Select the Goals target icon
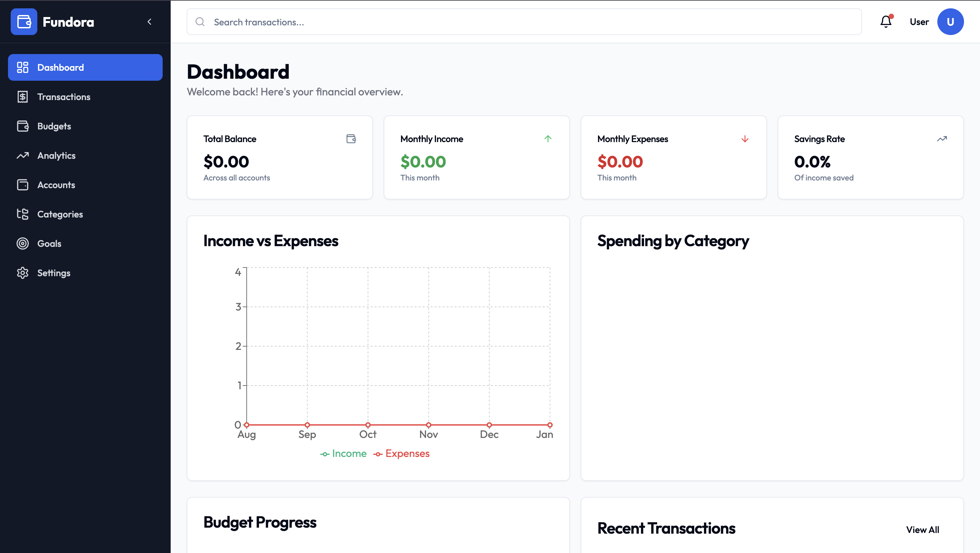 coord(23,243)
